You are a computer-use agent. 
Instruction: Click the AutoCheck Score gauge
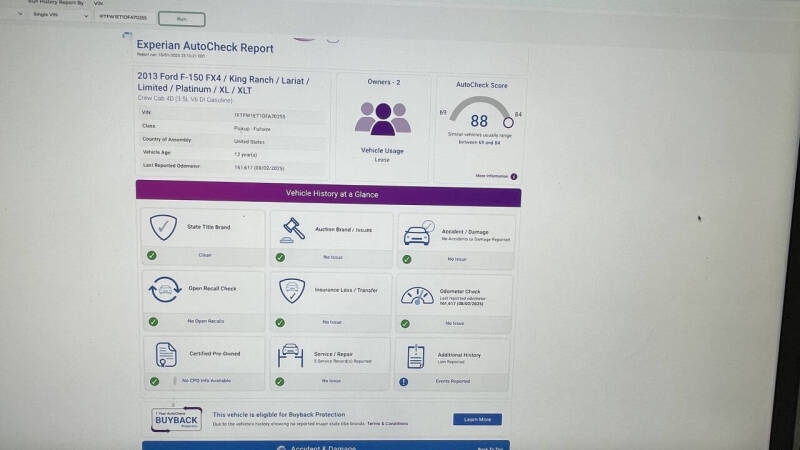[480, 118]
